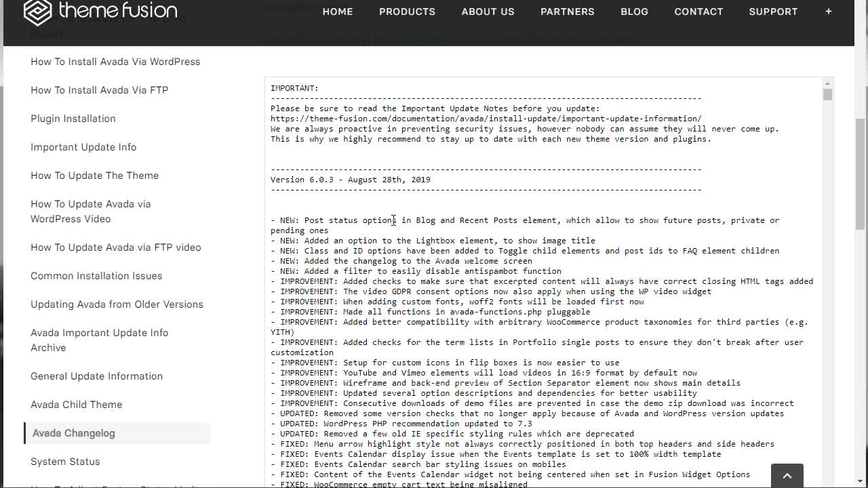Go to the HOME menu item

click(x=338, y=12)
